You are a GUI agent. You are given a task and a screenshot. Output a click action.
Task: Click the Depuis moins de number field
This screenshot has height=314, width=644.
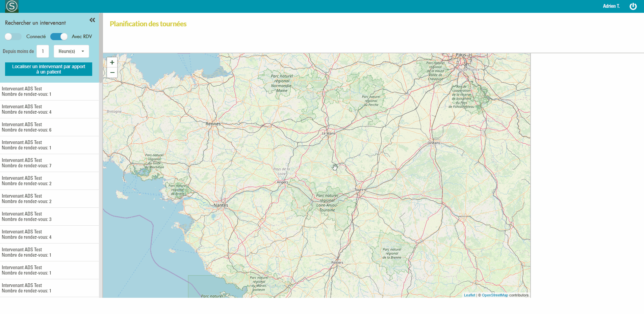(x=43, y=51)
